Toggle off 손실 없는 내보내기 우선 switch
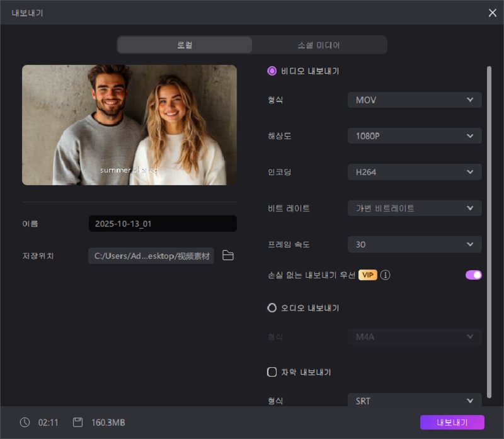Screen dimensions: 504x439 (473, 275)
